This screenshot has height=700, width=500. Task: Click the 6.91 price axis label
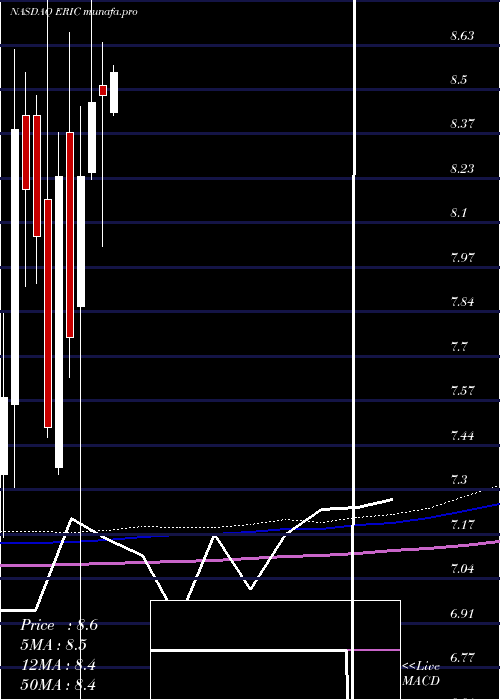[462, 613]
